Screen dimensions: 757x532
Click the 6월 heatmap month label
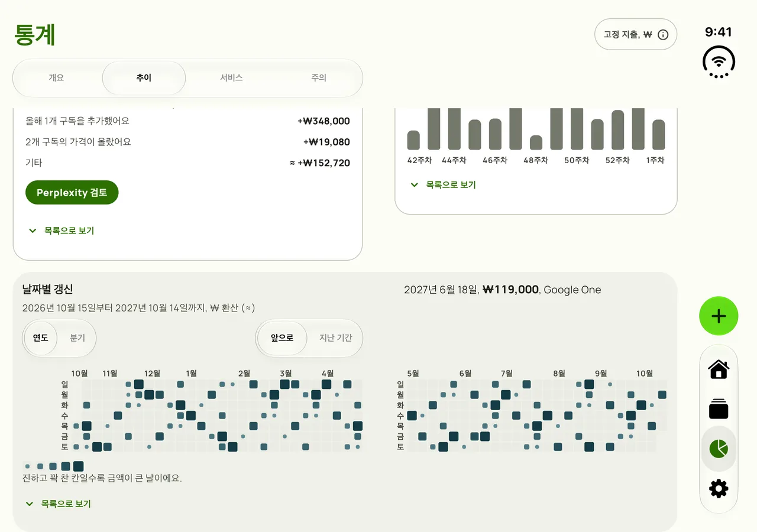tap(465, 373)
